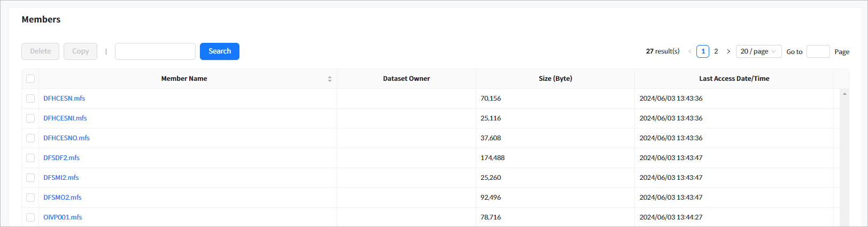Viewport: 868px width, 227px height.
Task: Go to next page arrow
Action: 728,51
